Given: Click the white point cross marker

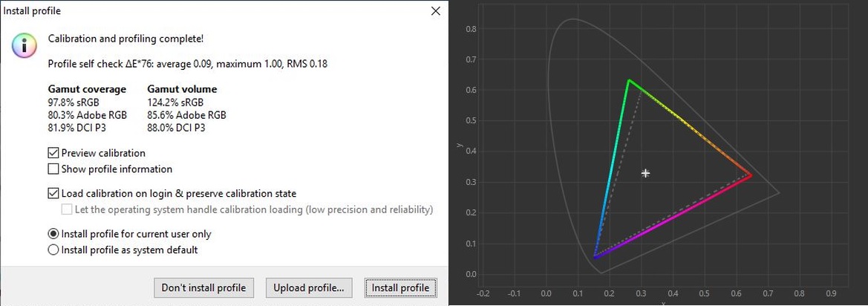Looking at the screenshot, I should [645, 173].
